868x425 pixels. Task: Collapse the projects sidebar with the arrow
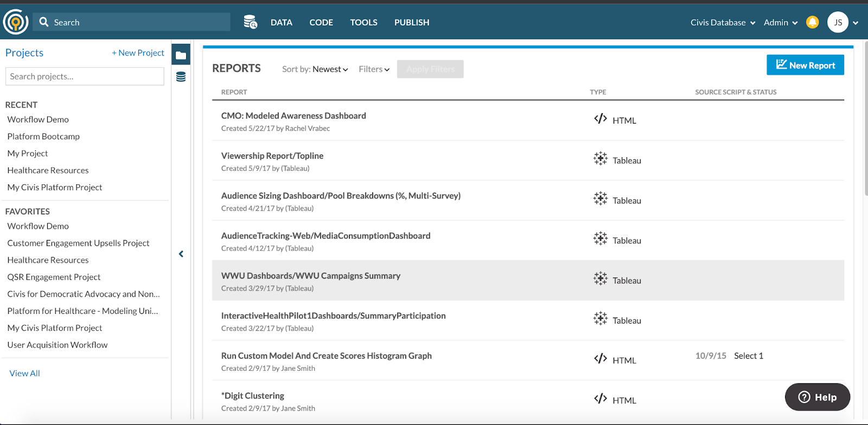181,254
